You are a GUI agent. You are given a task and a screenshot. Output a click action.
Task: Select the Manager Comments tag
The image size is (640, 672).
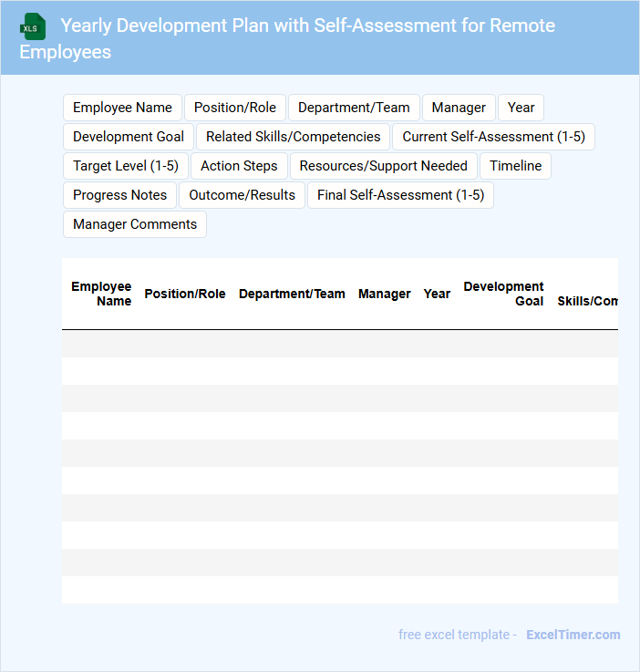point(135,224)
